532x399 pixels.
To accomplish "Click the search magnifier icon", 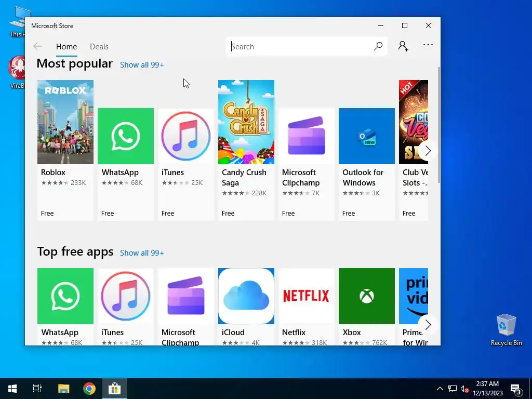I will pyautogui.click(x=378, y=46).
